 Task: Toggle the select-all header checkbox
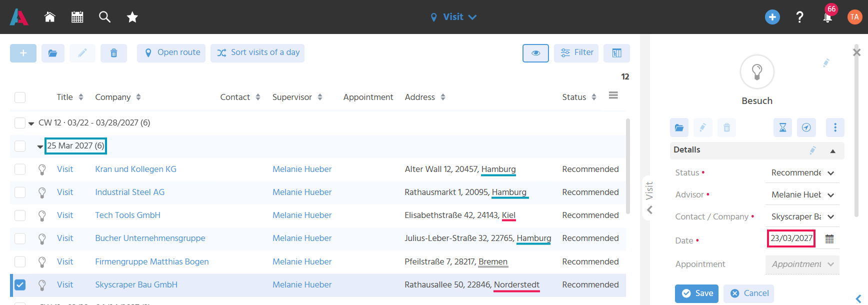click(20, 97)
